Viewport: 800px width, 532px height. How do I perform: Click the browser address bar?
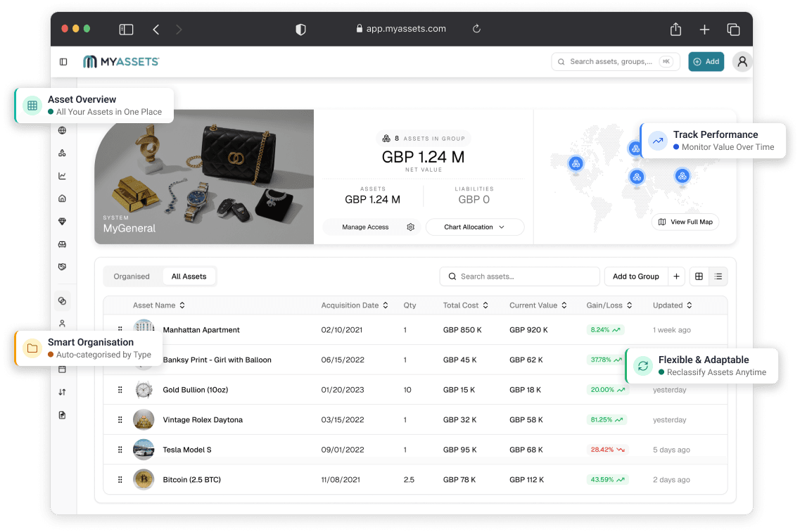(x=401, y=29)
